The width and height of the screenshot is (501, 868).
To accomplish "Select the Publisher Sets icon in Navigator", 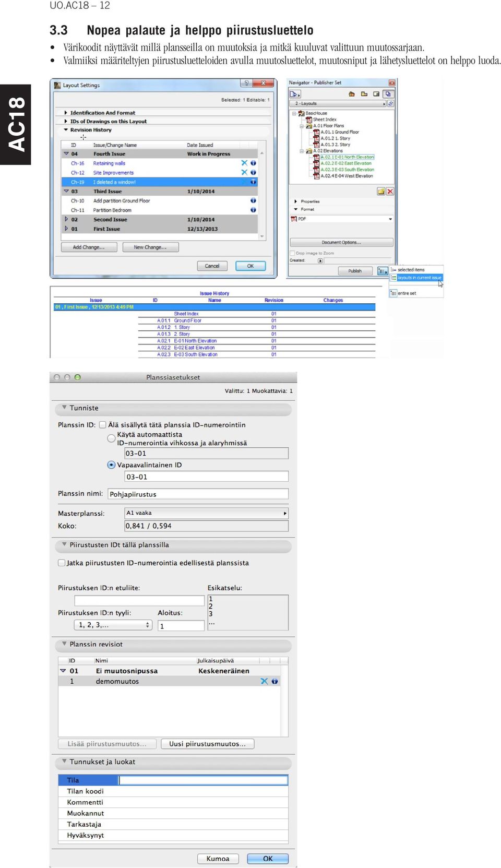I will [x=388, y=94].
